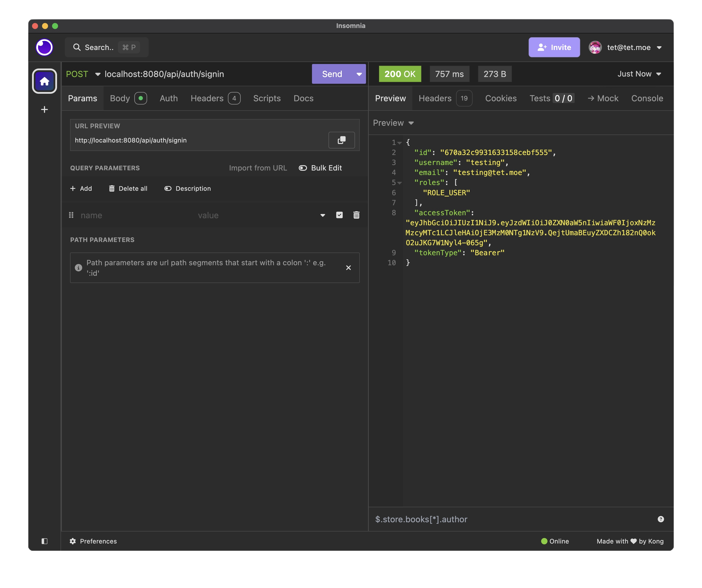Screen dimensions: 702x588
Task: Toggle the query parameter row checkbox
Action: 339,215
